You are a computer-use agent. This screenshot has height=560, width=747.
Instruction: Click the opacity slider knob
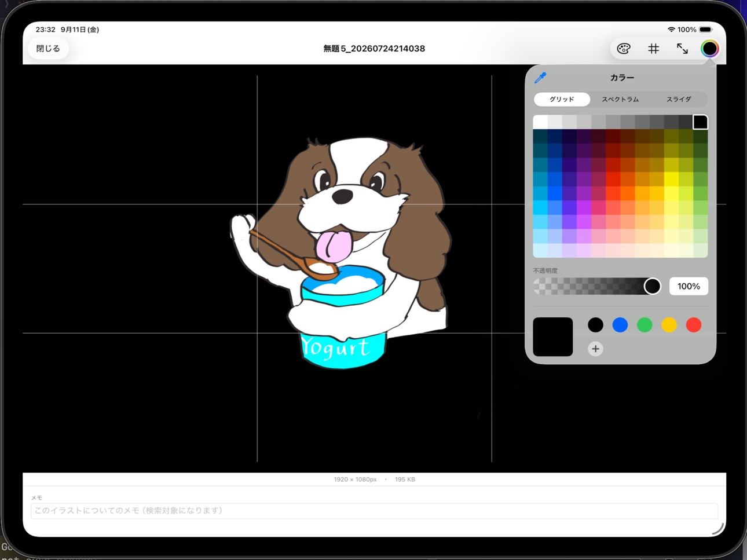click(652, 286)
